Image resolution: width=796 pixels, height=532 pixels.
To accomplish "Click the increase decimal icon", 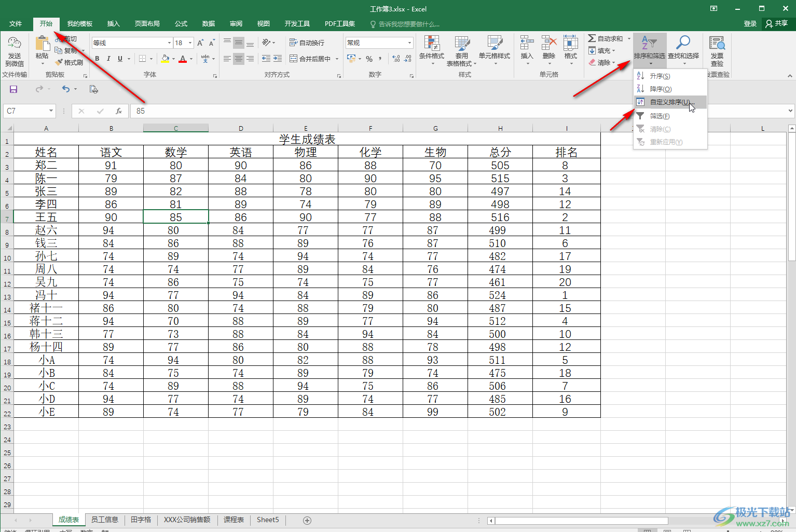I will pyautogui.click(x=396, y=59).
